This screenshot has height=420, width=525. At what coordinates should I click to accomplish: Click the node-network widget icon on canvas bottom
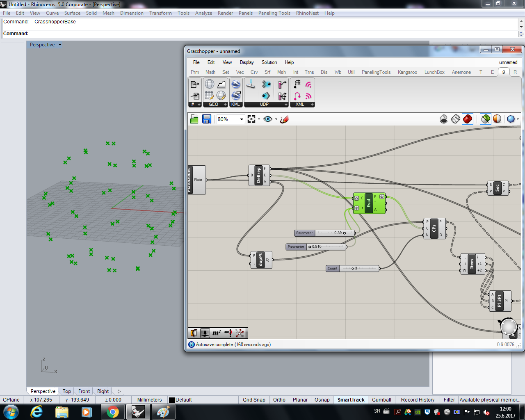240,333
